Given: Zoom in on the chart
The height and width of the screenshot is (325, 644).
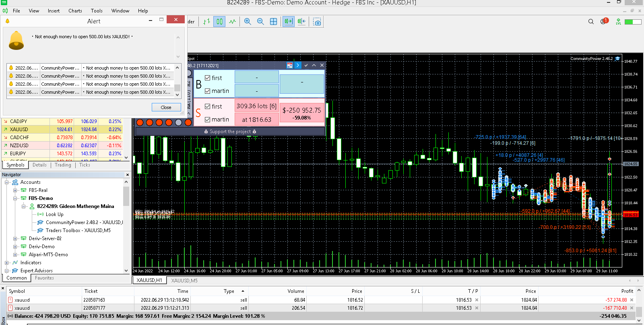Looking at the screenshot, I should 248,22.
